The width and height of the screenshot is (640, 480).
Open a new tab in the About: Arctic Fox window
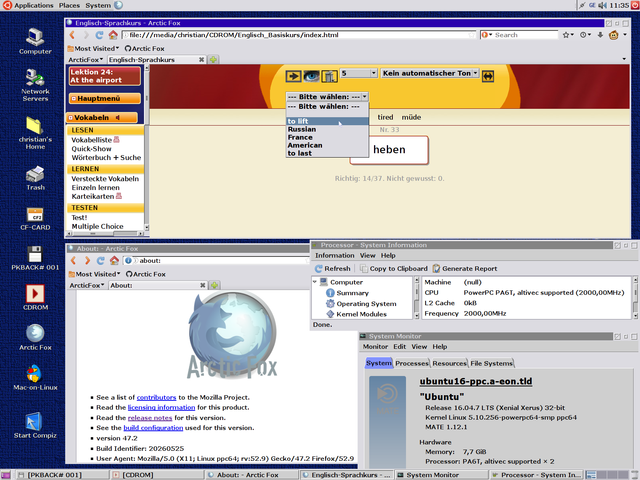pos(214,285)
